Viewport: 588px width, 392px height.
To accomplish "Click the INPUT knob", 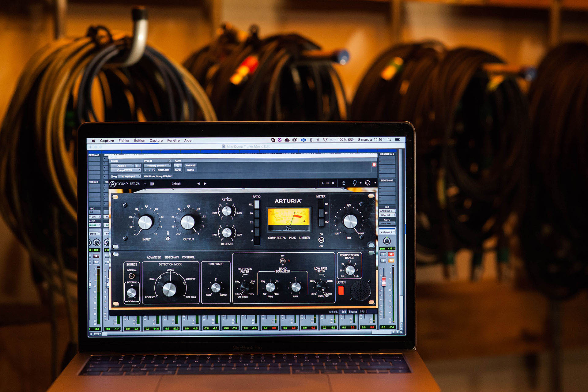I will tap(145, 222).
